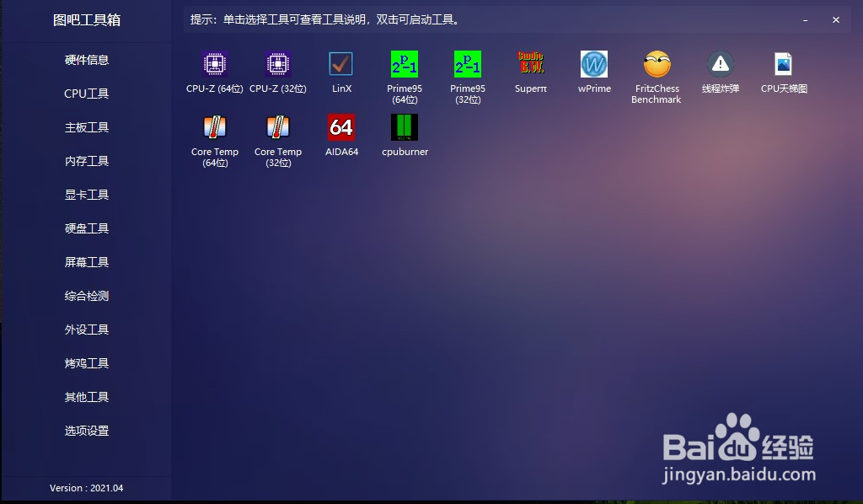Open the CPU工具 category

(x=87, y=94)
